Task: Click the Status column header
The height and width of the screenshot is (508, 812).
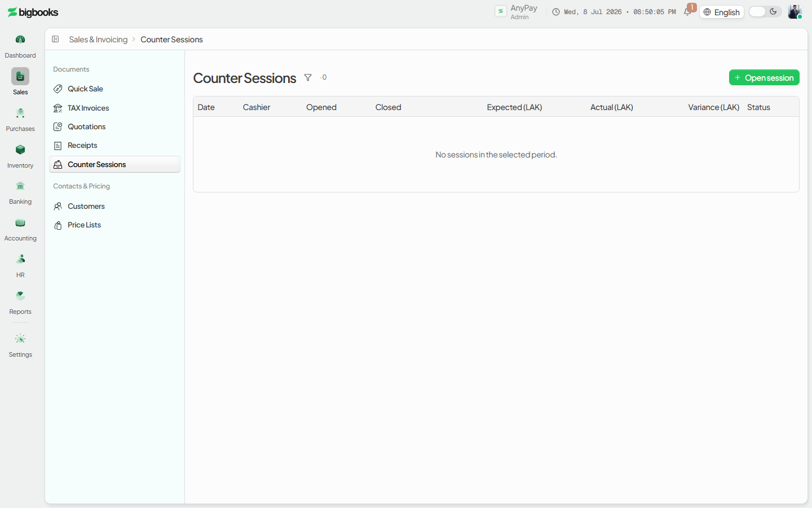Action: (x=758, y=107)
